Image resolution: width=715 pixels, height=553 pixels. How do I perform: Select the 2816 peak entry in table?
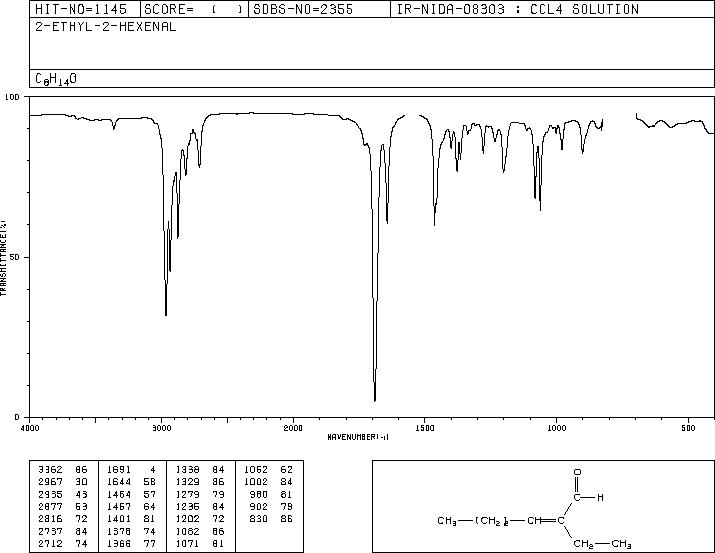(x=63, y=519)
